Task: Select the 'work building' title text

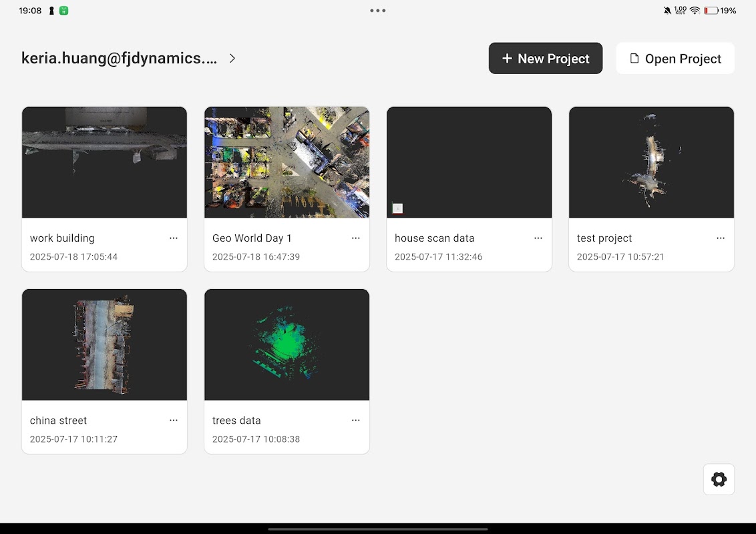Action: [62, 238]
